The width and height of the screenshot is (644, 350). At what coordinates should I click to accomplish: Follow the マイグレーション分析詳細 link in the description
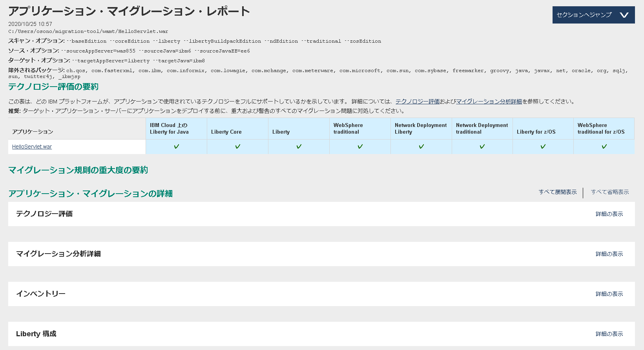pos(489,102)
